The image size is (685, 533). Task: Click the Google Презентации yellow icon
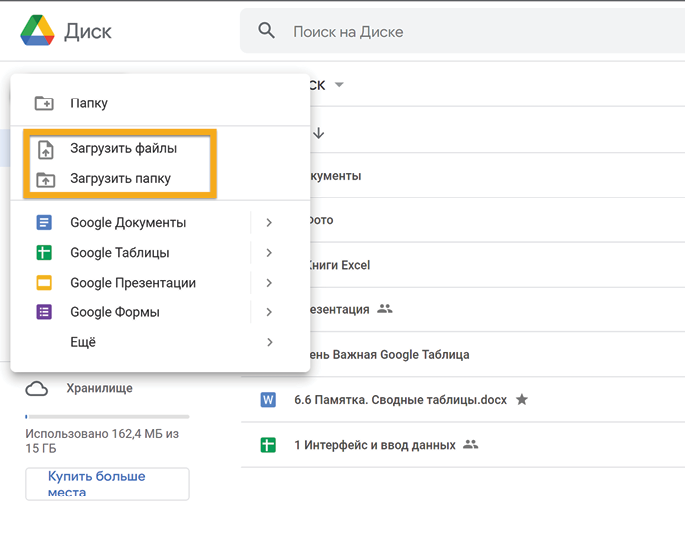(44, 283)
